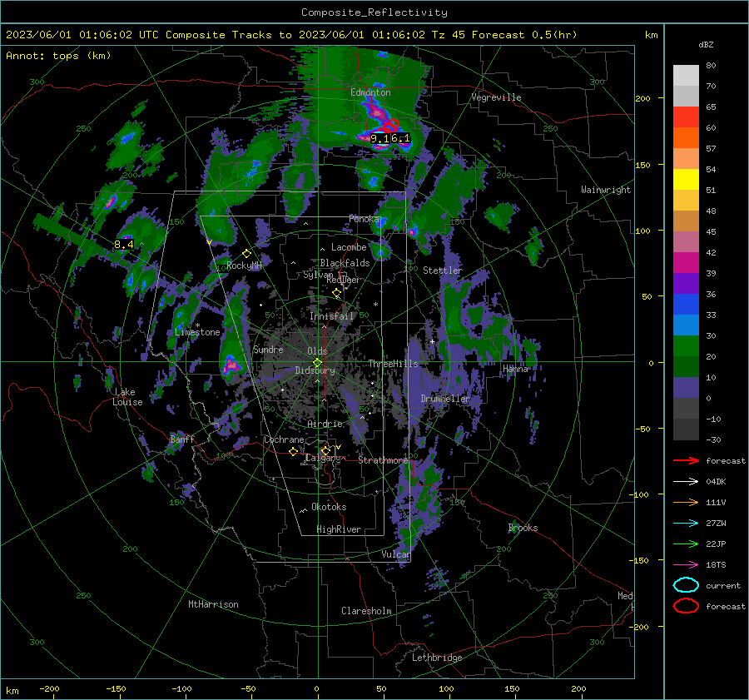Click the Vulcan city label
This screenshot has height=700, width=749.
click(x=395, y=554)
